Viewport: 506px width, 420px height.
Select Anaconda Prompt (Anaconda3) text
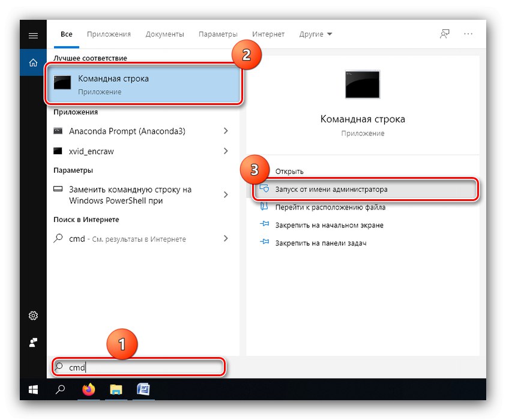pyautogui.click(x=127, y=131)
